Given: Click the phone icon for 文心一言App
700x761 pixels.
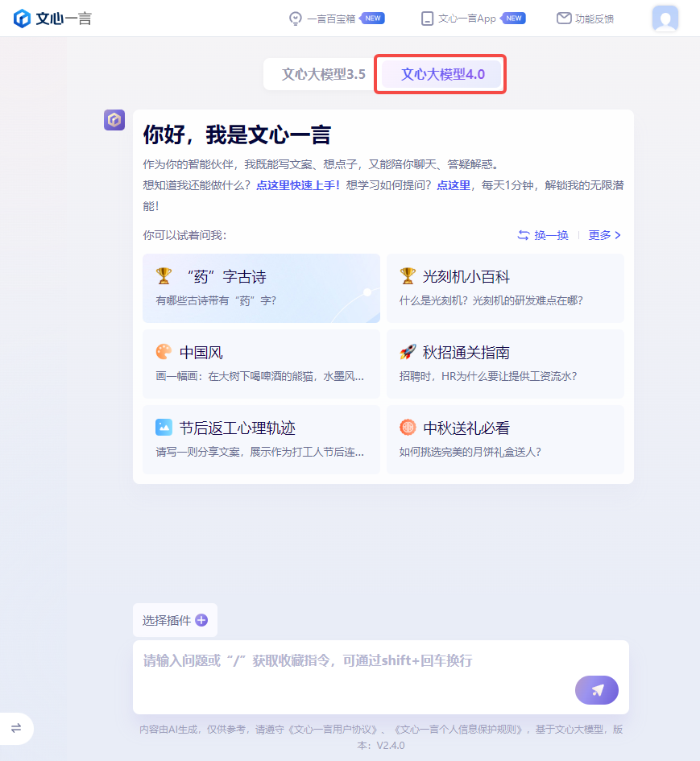Looking at the screenshot, I should tap(427, 19).
